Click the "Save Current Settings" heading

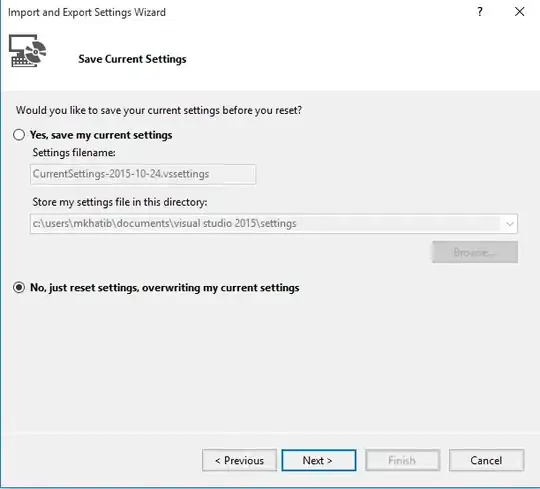[132, 59]
